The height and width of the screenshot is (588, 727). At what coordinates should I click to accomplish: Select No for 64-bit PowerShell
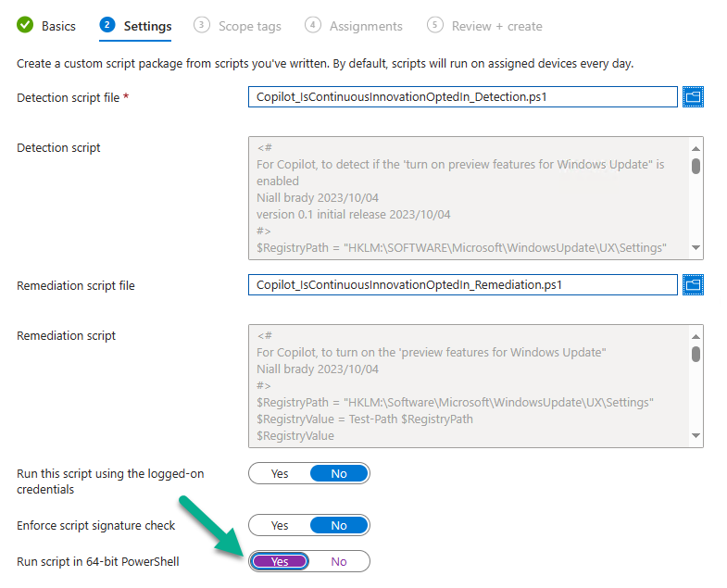click(x=339, y=561)
